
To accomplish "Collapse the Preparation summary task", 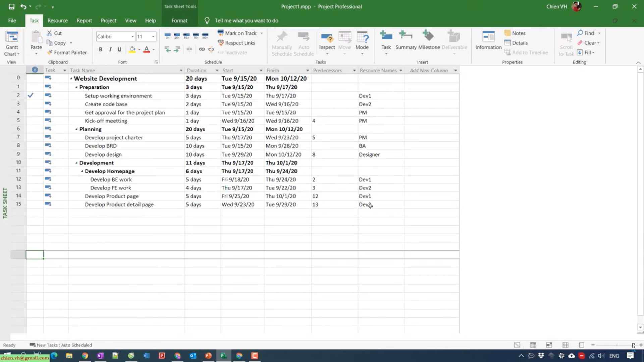I will click(76, 87).
